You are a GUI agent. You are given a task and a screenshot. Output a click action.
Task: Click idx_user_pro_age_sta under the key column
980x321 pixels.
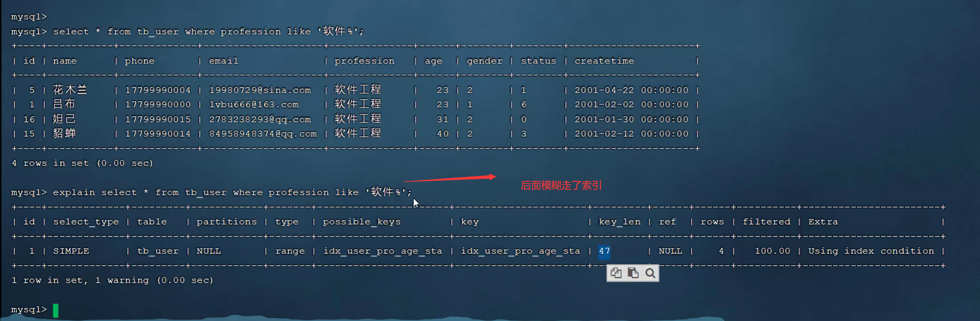pos(520,251)
